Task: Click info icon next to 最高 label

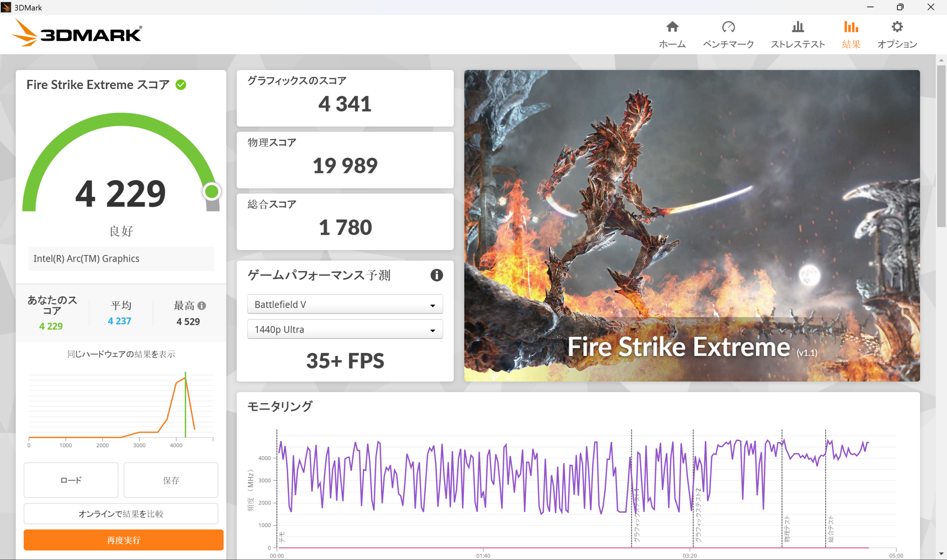Action: pos(202,306)
